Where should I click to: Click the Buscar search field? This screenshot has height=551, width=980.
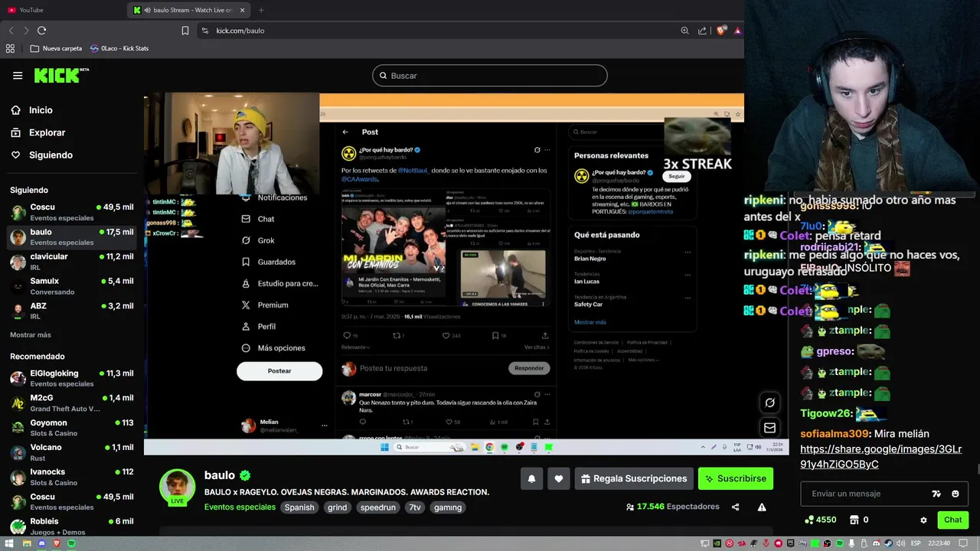click(490, 76)
